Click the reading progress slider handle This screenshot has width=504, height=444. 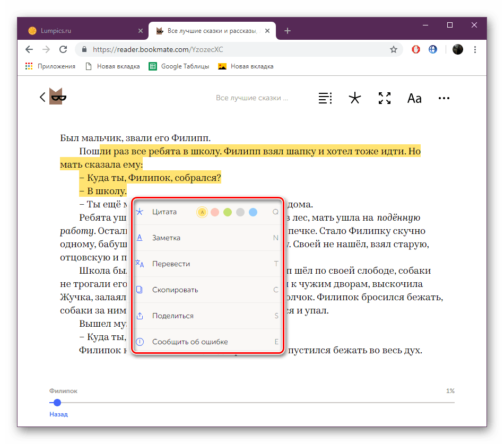(57, 402)
